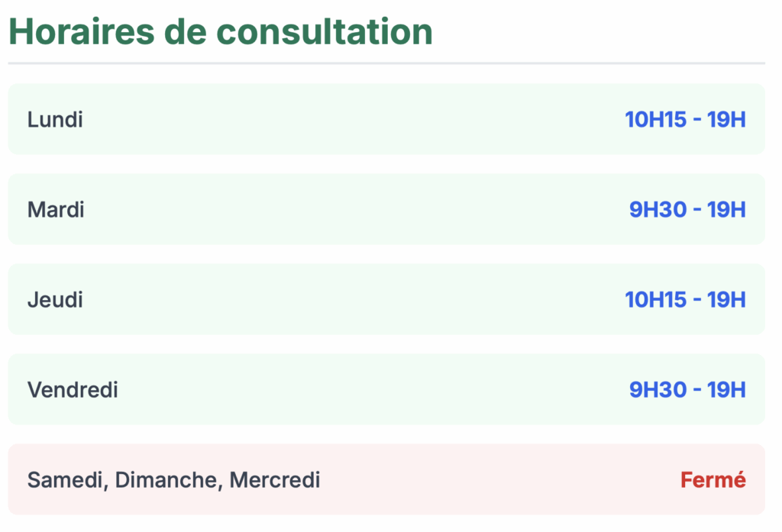This screenshot has width=782, height=532.
Task: Select the Vendredi day label
Action: click(x=73, y=390)
